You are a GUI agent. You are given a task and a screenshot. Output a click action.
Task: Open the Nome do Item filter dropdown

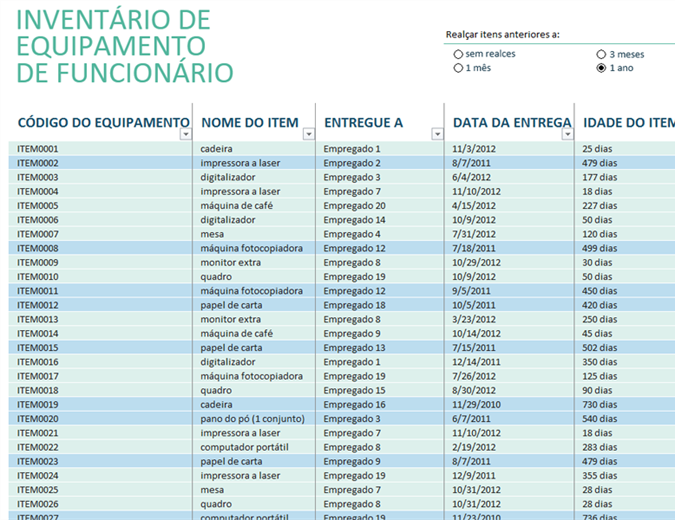click(309, 134)
